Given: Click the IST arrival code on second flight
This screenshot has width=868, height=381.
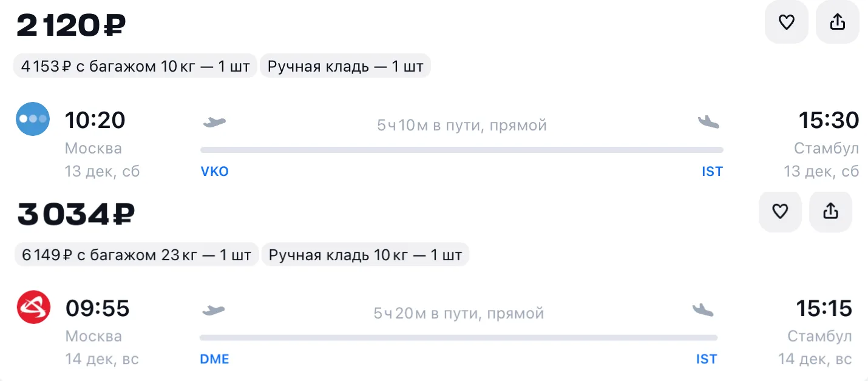Looking at the screenshot, I should [x=707, y=360].
